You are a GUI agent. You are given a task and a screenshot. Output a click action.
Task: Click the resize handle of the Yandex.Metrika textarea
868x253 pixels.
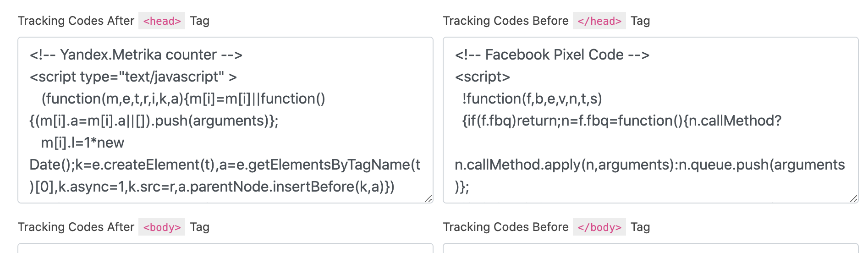(x=428, y=198)
